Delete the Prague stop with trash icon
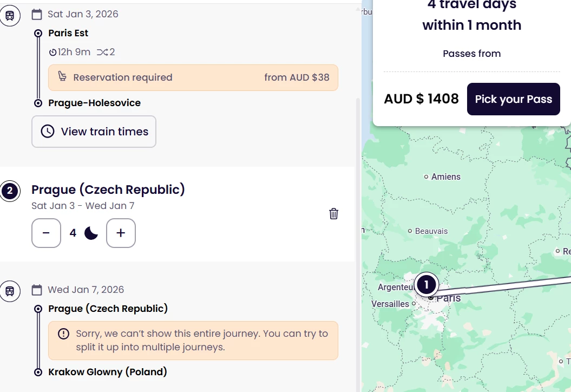571x392 pixels. (334, 214)
